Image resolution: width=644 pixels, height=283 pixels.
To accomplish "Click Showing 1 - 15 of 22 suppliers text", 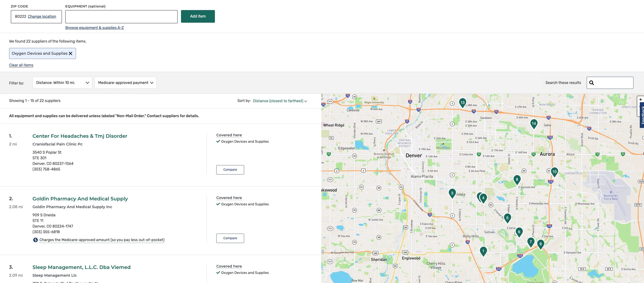I will click(35, 101).
